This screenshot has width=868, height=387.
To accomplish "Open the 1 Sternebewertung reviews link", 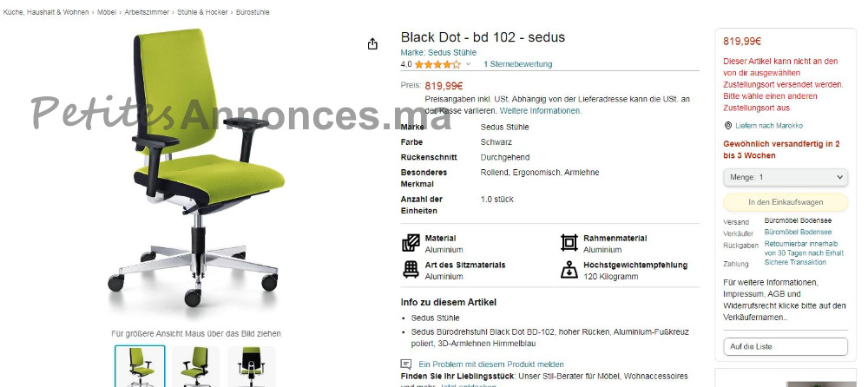I will (517, 64).
